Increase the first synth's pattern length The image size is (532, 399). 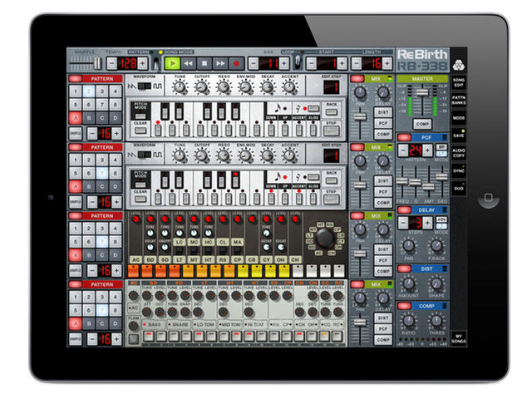tap(116, 133)
